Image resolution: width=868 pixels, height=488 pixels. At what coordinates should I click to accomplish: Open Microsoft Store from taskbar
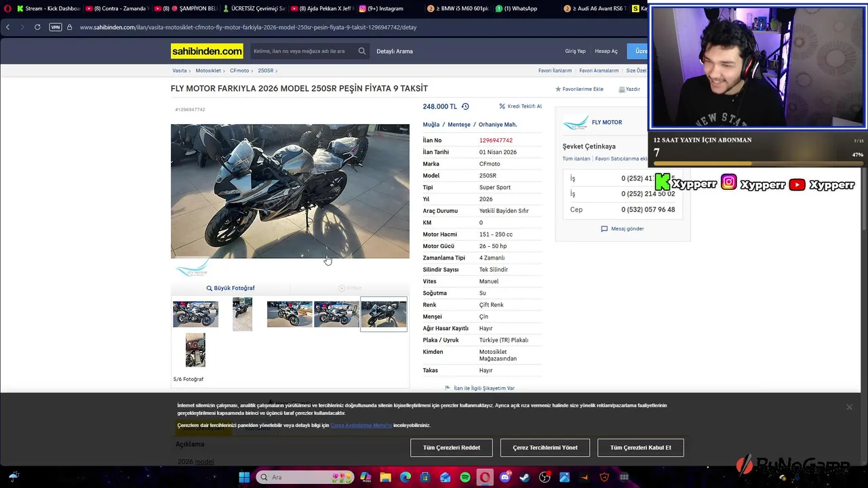[x=425, y=477]
